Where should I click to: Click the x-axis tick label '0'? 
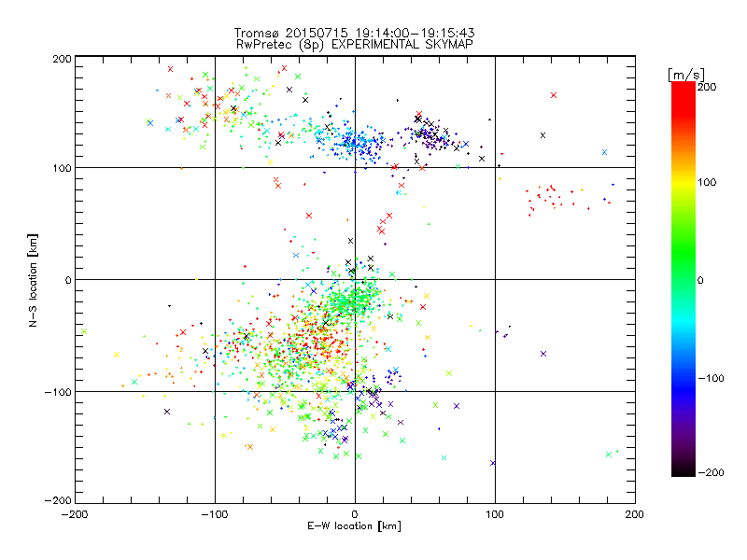point(355,514)
